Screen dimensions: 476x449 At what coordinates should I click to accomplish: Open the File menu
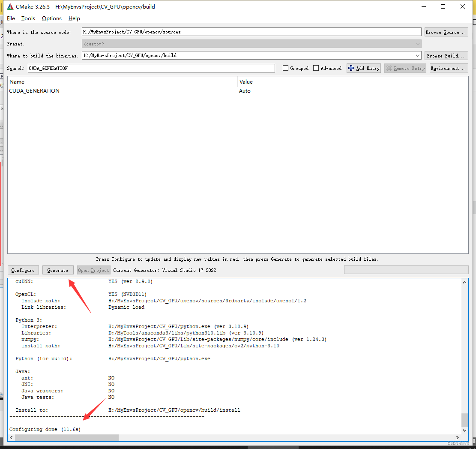(x=11, y=18)
